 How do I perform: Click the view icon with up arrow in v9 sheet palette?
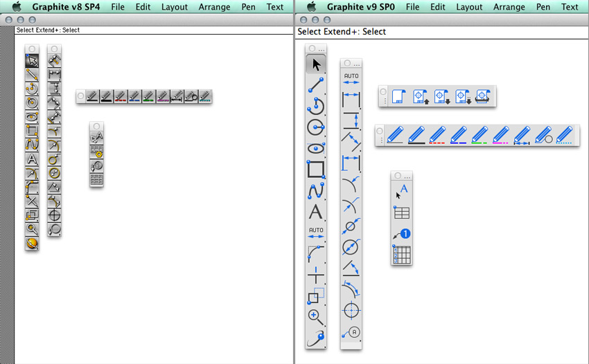(x=420, y=96)
